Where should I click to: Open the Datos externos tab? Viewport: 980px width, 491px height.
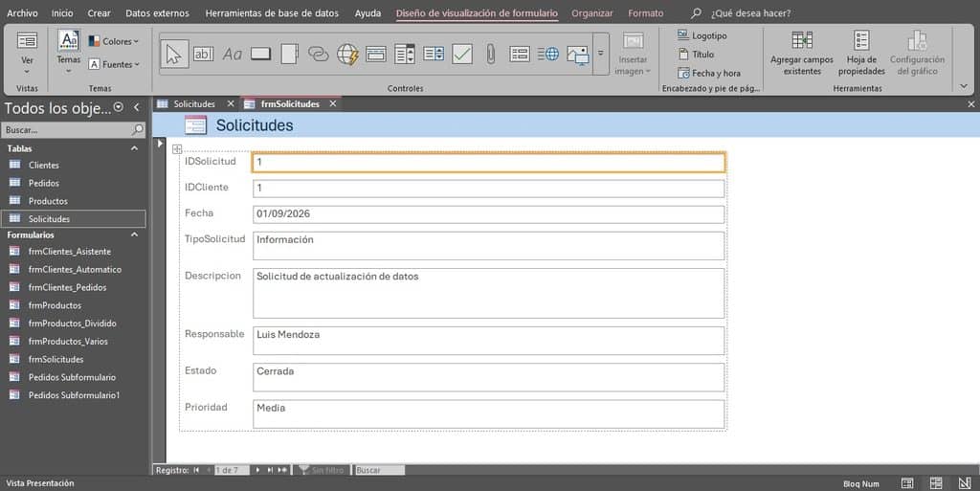[x=157, y=13]
